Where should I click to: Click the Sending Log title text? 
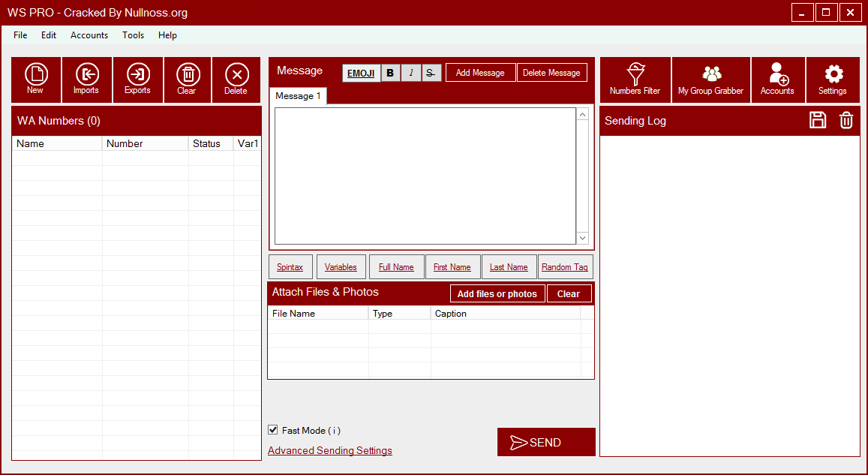[x=635, y=121]
